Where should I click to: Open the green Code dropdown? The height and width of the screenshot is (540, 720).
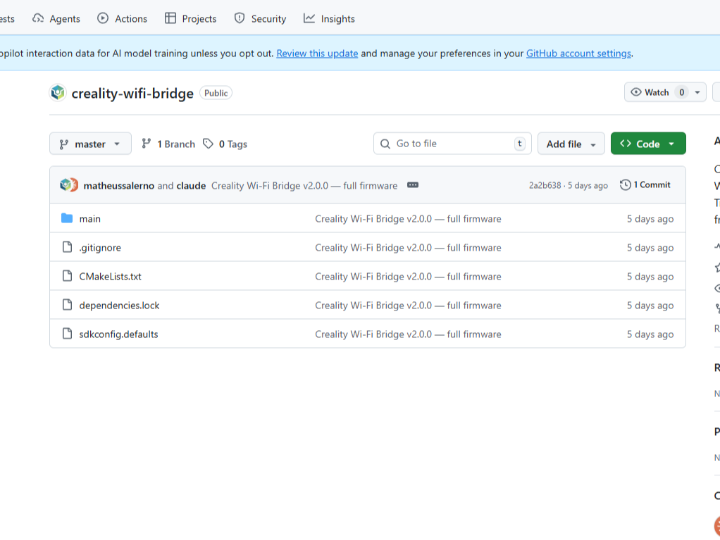648,144
